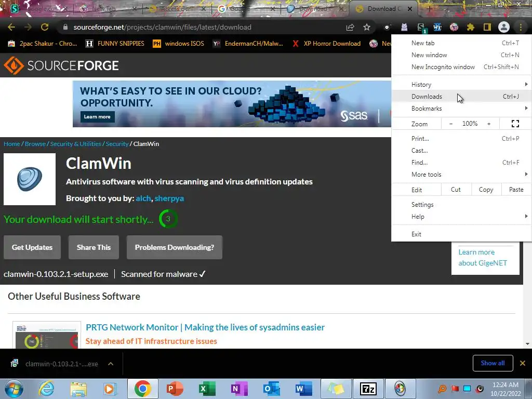532x399 pixels.
Task: Open Downloads from the Chrome menu
Action: tap(461, 96)
